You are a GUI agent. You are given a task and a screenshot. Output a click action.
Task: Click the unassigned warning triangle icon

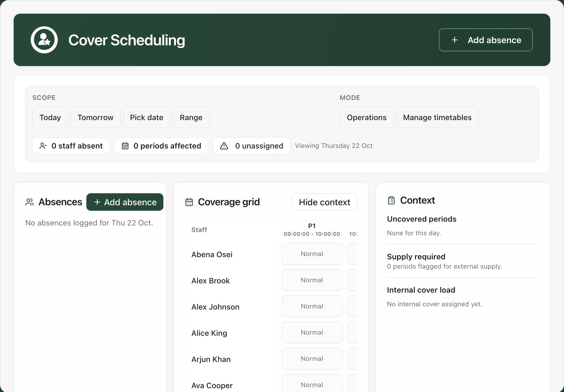coord(224,146)
